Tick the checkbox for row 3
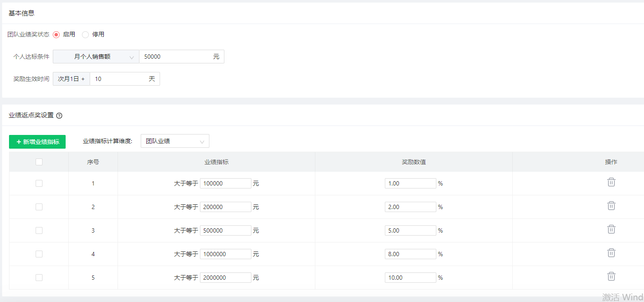 tap(39, 230)
